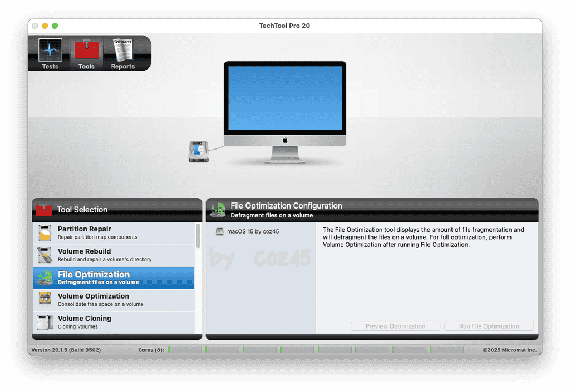
Task: Select Volume Optimization in the tool list
Action: (x=114, y=300)
